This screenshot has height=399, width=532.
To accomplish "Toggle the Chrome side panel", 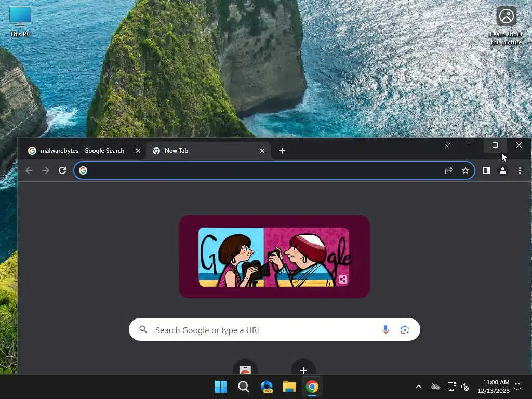I will (x=486, y=170).
